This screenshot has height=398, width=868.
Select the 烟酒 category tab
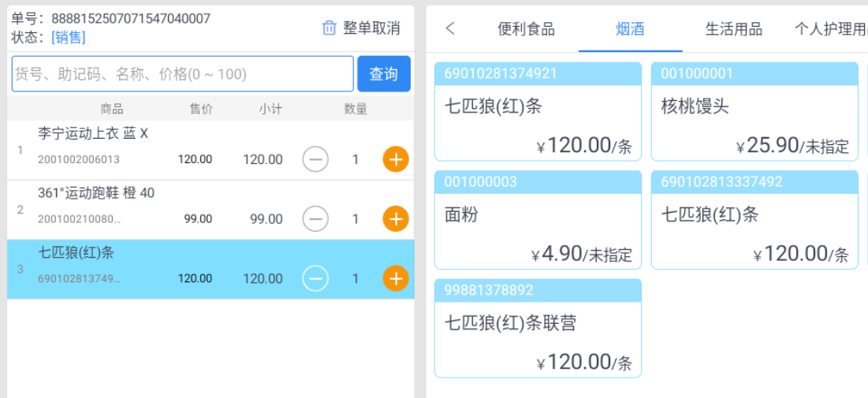(631, 28)
